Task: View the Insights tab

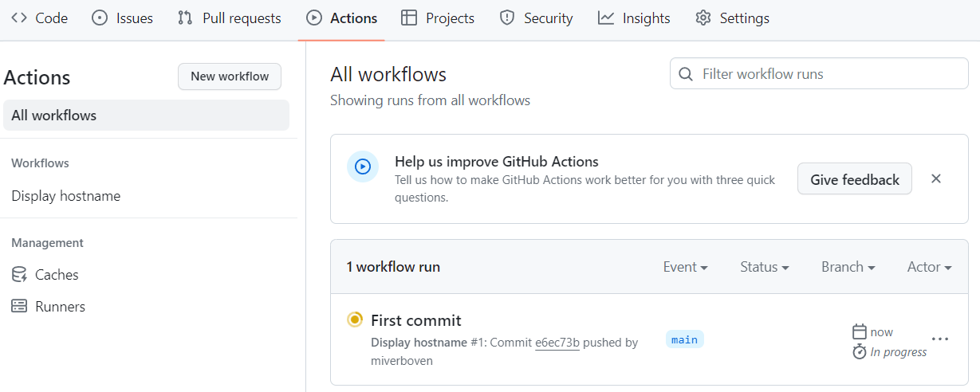Action: coord(634,18)
